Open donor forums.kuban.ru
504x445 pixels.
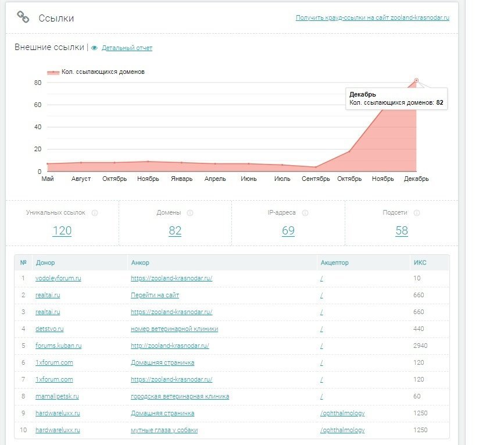point(59,346)
